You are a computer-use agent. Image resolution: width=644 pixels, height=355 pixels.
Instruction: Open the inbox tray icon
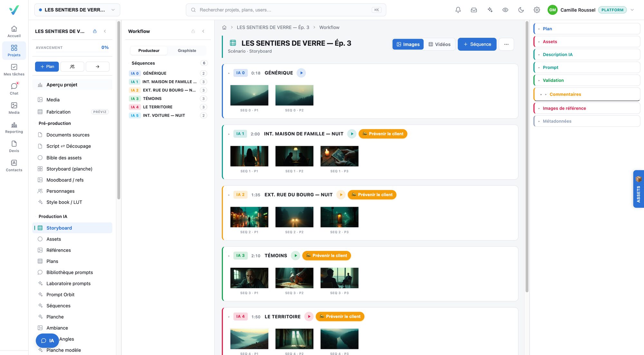(x=474, y=10)
